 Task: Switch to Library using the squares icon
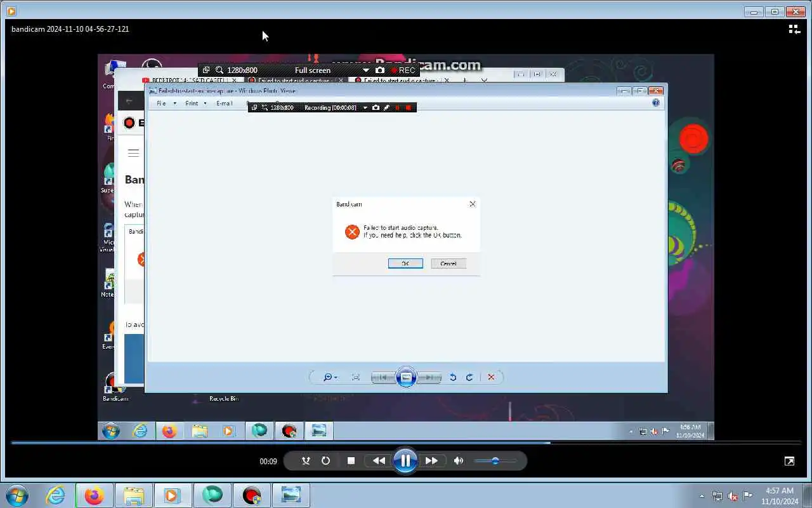click(794, 29)
